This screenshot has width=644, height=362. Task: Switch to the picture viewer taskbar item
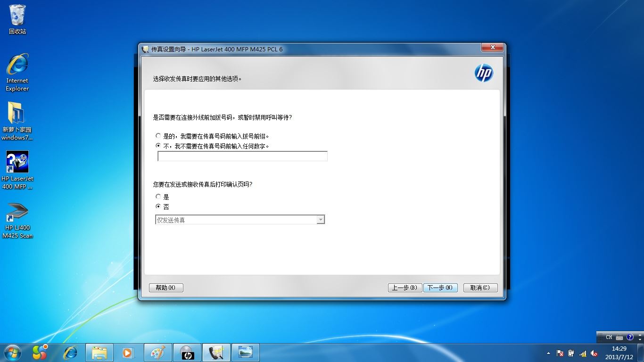click(x=246, y=353)
